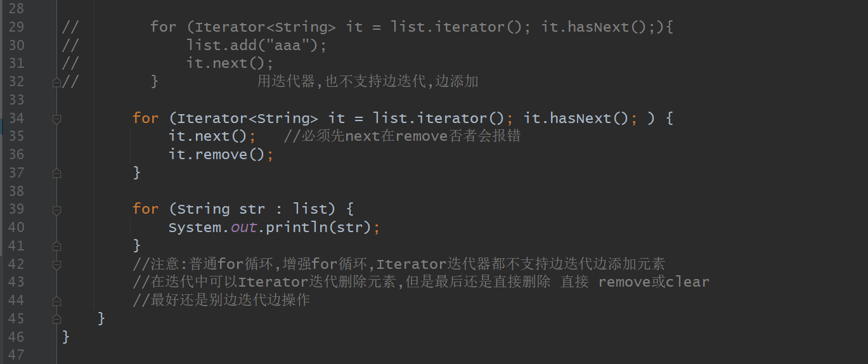Click the fold end marker on line 32

pyautogui.click(x=56, y=82)
